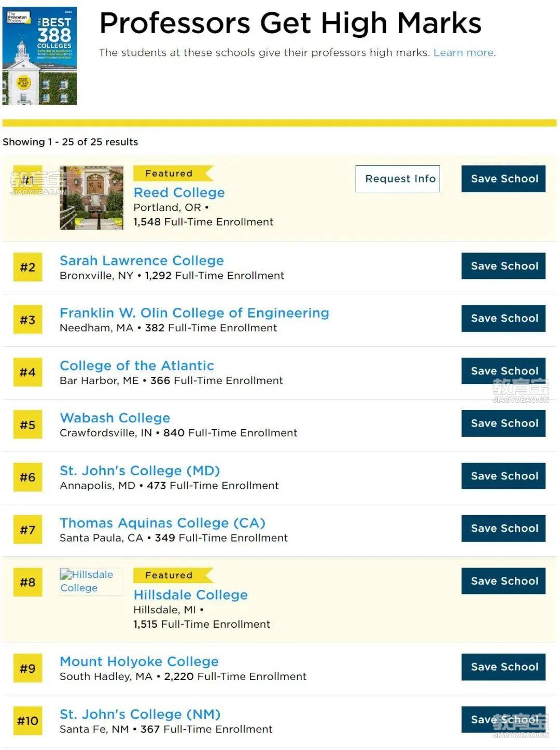This screenshot has height=750, width=560.
Task: Open the Wabash College profile
Action: pos(115,418)
